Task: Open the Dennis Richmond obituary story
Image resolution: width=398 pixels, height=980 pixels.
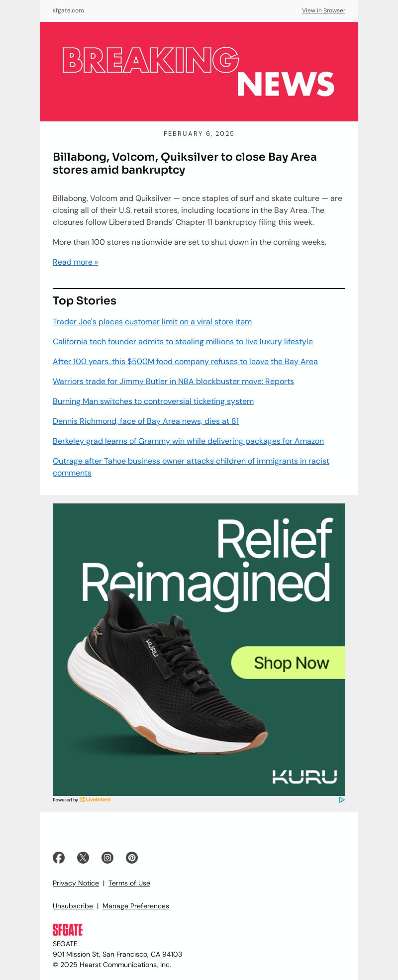Action: pos(146,421)
